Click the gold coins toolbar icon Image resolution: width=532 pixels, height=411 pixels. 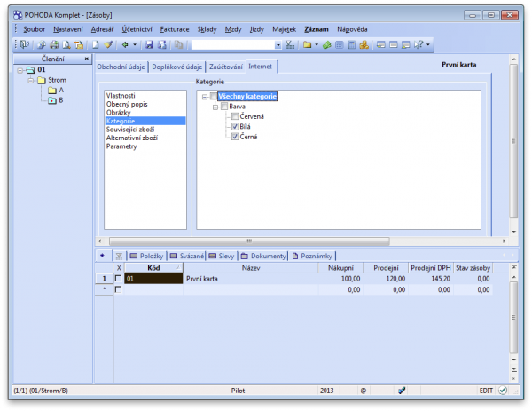[364, 44]
